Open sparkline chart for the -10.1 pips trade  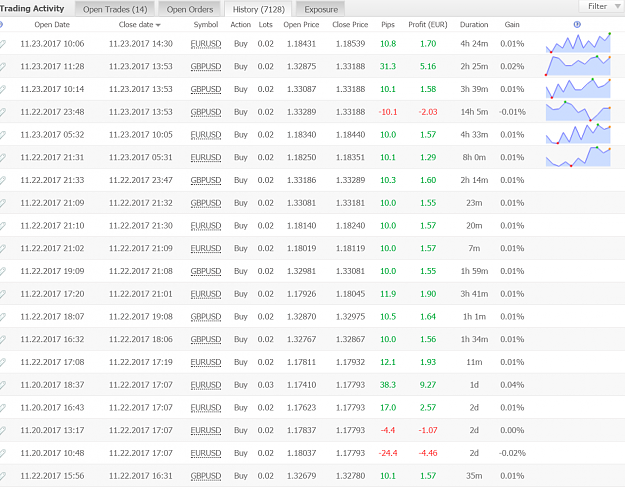click(578, 111)
